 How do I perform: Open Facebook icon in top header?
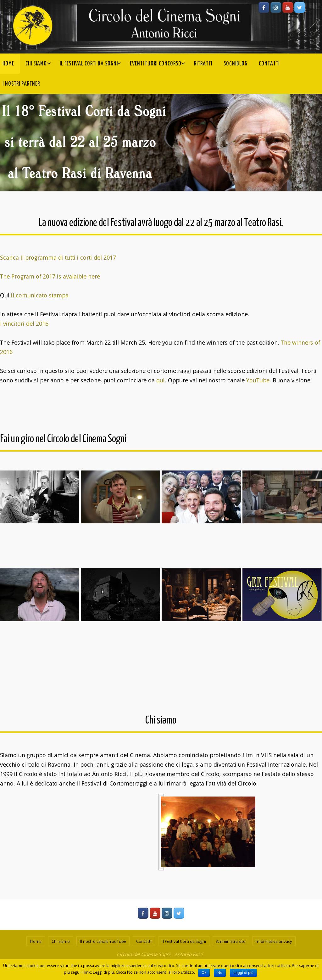coord(264,7)
